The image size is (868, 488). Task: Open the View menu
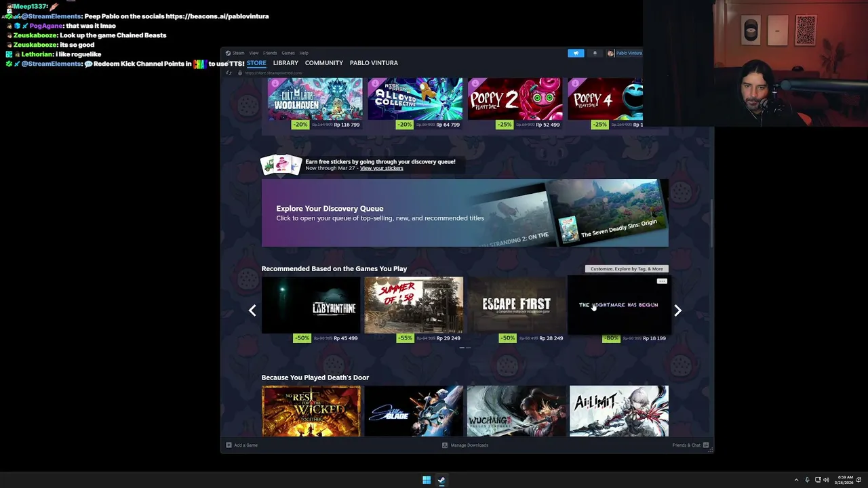click(254, 53)
